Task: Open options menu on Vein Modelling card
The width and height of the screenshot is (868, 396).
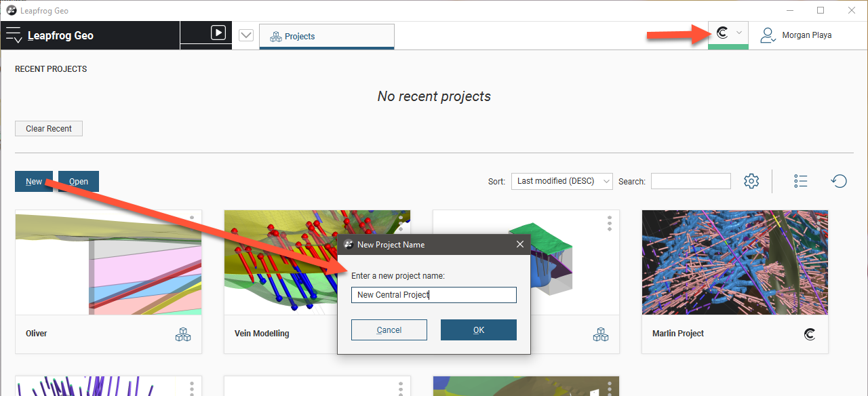Action: click(x=401, y=223)
